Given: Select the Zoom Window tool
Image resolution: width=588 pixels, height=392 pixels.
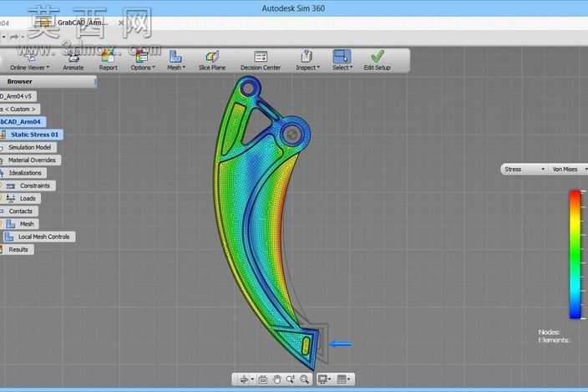Looking at the screenshot, I should 291,379.
